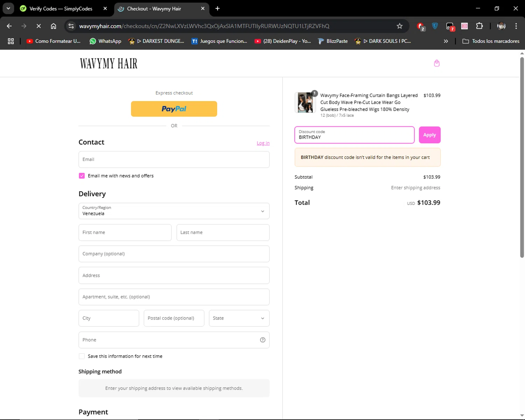525x420 pixels.
Task: Focus the First name field
Action: pos(125,232)
